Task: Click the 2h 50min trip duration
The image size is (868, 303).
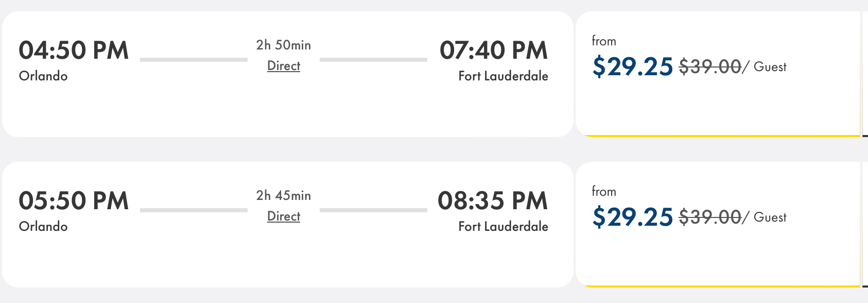Action: [284, 45]
